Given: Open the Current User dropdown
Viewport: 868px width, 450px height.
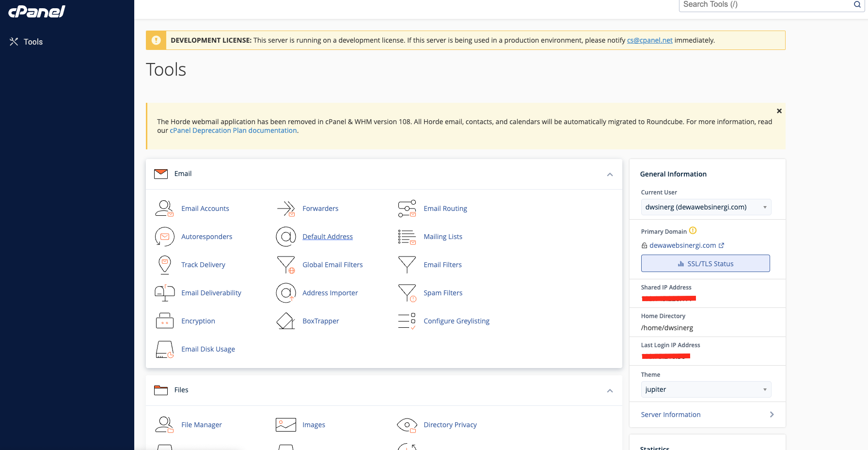Looking at the screenshot, I should (x=706, y=207).
